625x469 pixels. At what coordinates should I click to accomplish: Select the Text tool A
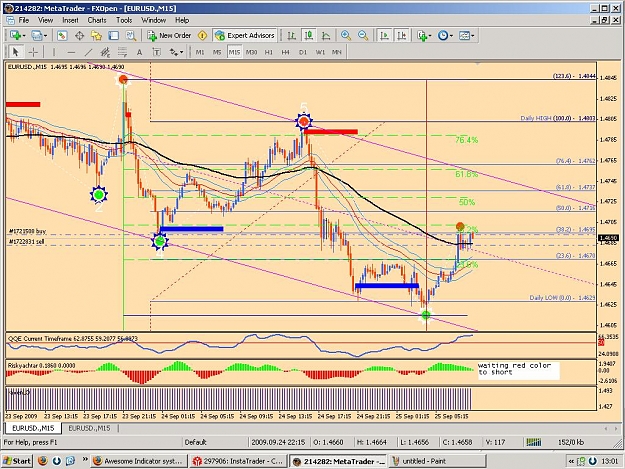[139, 52]
